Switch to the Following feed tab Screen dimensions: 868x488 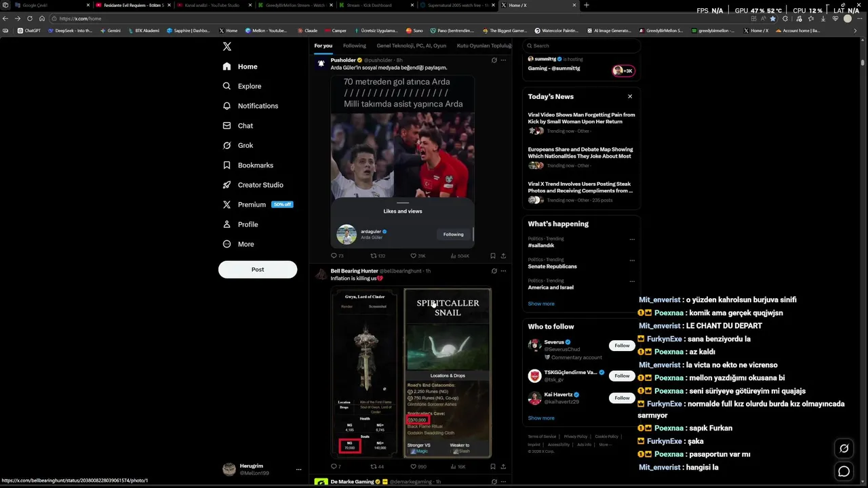[354, 45]
